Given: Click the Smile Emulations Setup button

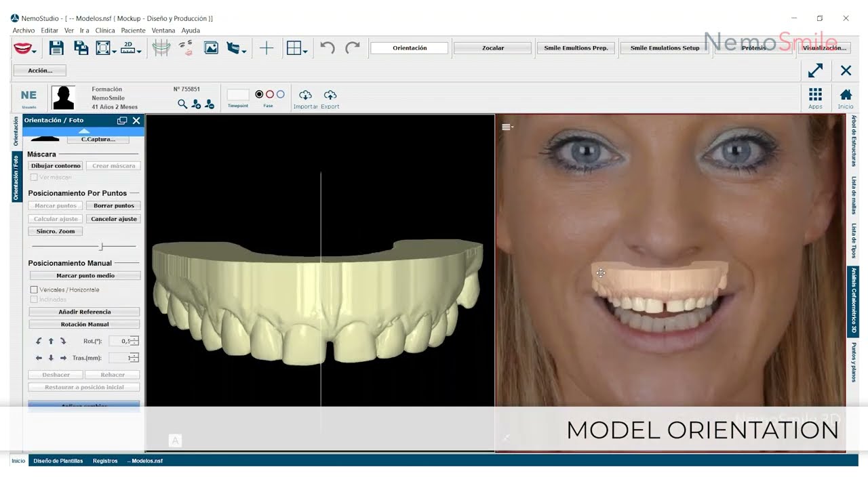Looking at the screenshot, I should 665,48.
